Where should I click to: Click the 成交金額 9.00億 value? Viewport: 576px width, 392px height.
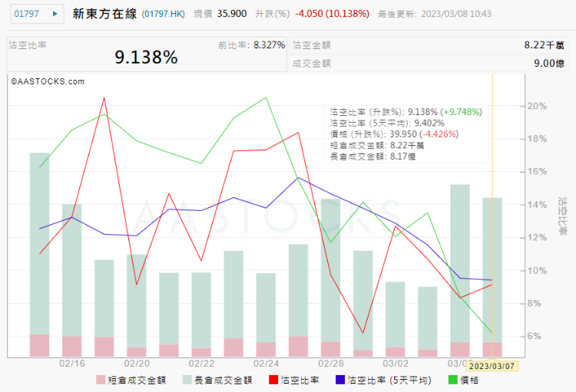click(549, 64)
